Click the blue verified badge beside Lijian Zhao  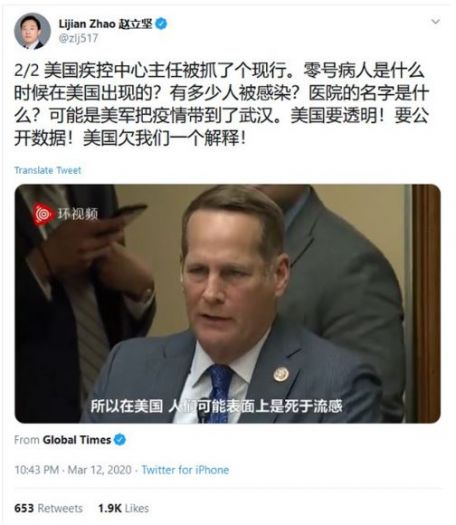coord(161,24)
